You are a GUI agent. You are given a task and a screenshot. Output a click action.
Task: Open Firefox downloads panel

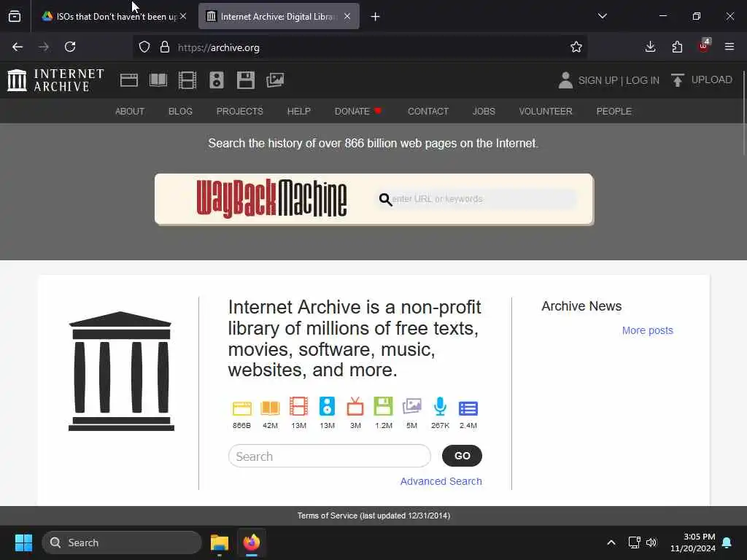click(x=650, y=47)
